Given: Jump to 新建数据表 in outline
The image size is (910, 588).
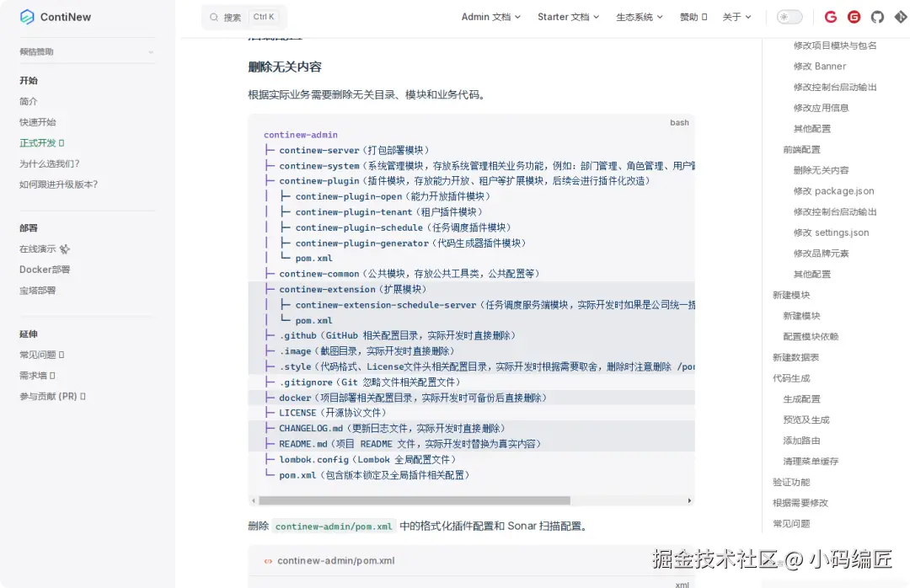Looking at the screenshot, I should pyautogui.click(x=795, y=357).
